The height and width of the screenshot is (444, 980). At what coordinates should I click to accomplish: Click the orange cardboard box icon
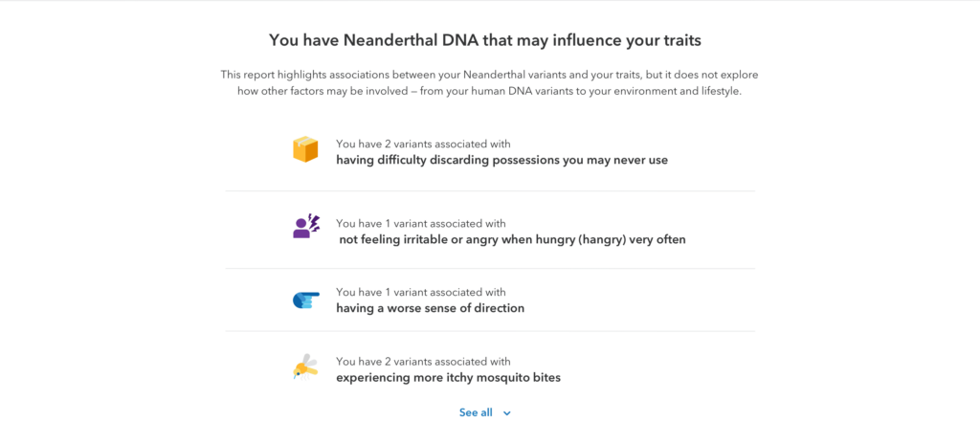[305, 149]
